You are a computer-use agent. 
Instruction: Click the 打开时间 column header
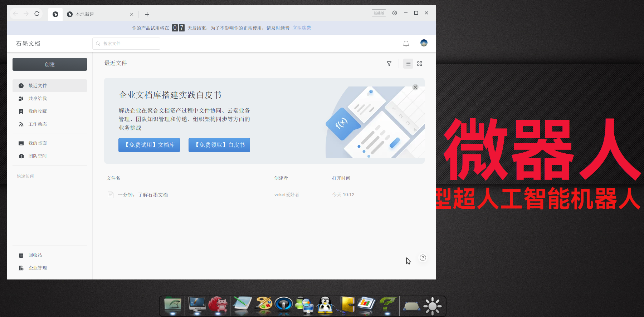[341, 178]
